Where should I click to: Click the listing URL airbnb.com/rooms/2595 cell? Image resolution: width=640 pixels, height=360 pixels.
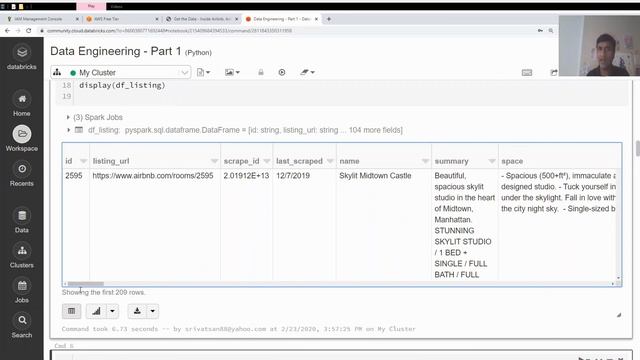(x=153, y=176)
